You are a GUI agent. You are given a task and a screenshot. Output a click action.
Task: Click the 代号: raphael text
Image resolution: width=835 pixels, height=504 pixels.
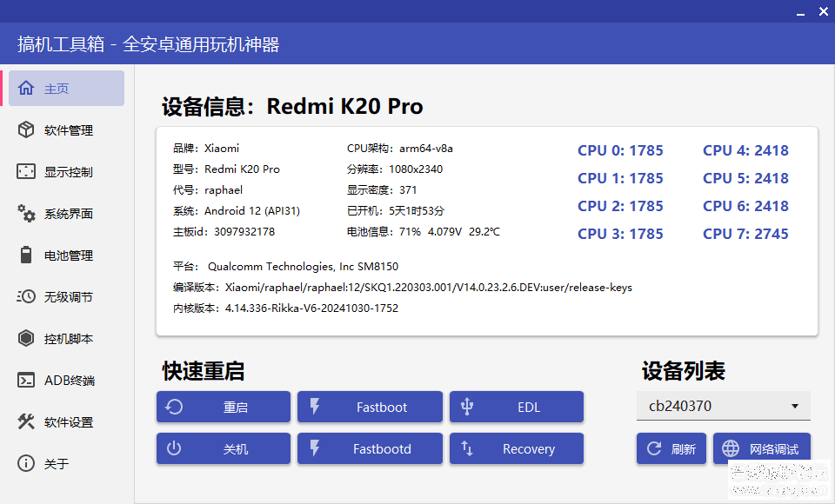pyautogui.click(x=208, y=190)
